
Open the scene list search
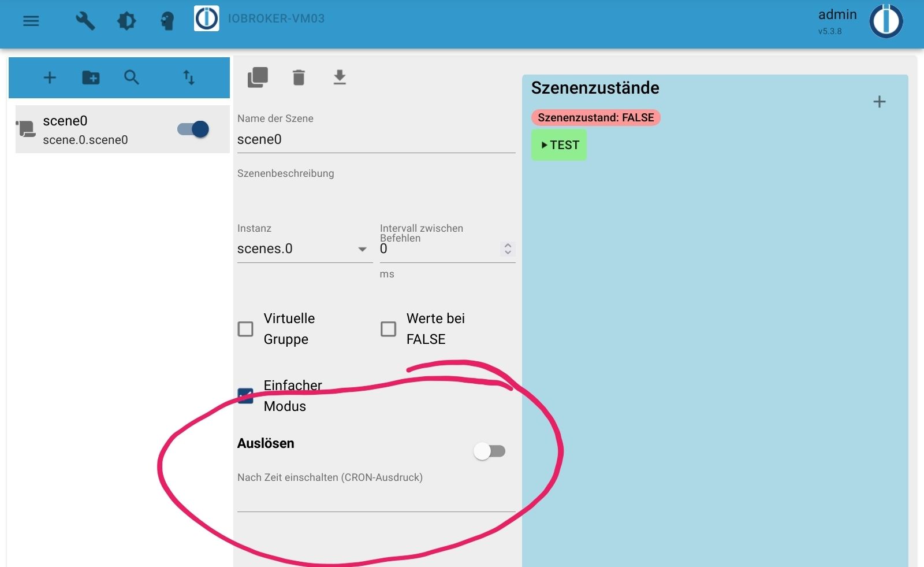[x=132, y=77]
